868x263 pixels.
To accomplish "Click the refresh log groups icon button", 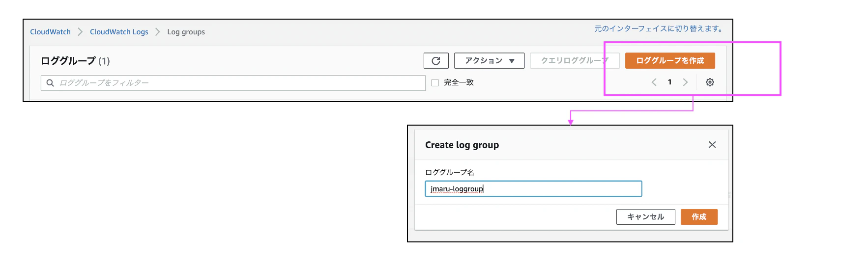I will coord(436,61).
